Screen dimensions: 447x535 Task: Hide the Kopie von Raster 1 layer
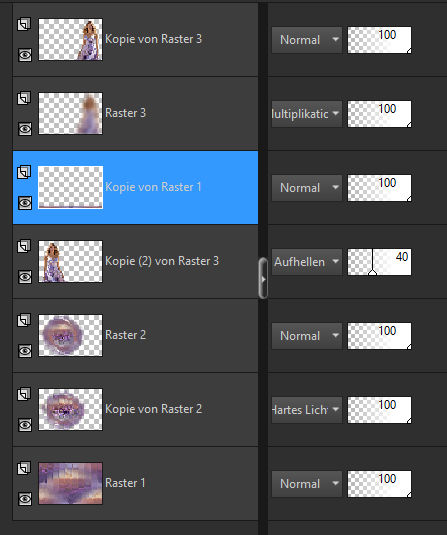pyautogui.click(x=25, y=203)
